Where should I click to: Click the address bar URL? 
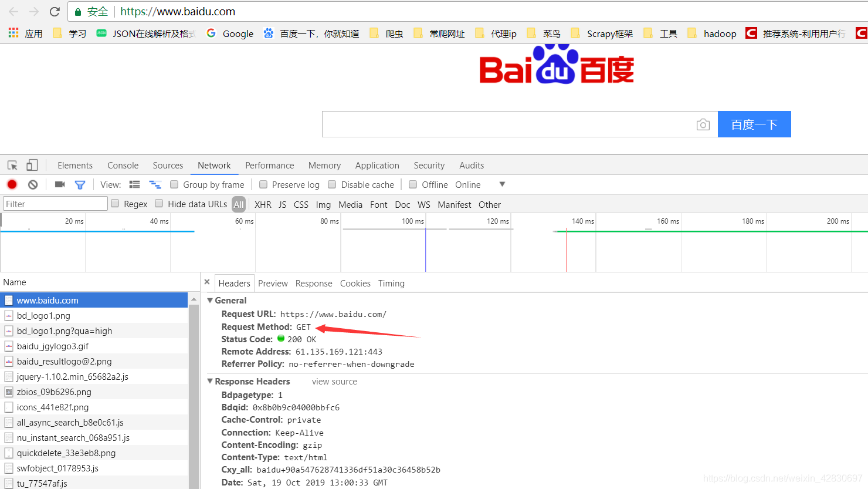coord(178,12)
